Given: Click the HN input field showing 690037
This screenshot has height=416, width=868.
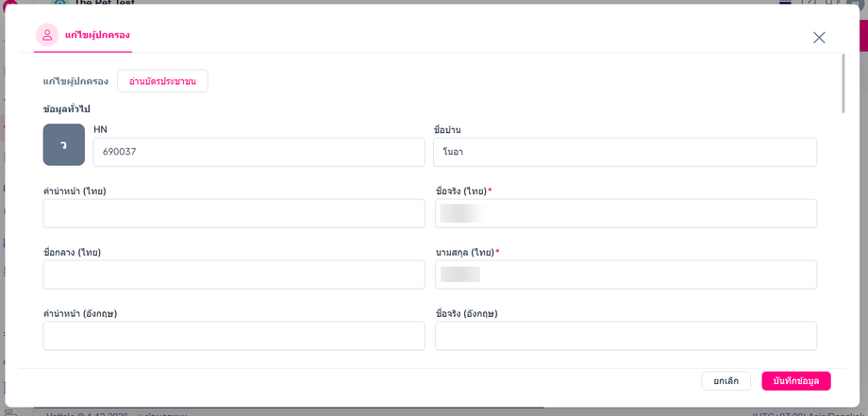Looking at the screenshot, I should coord(259,152).
